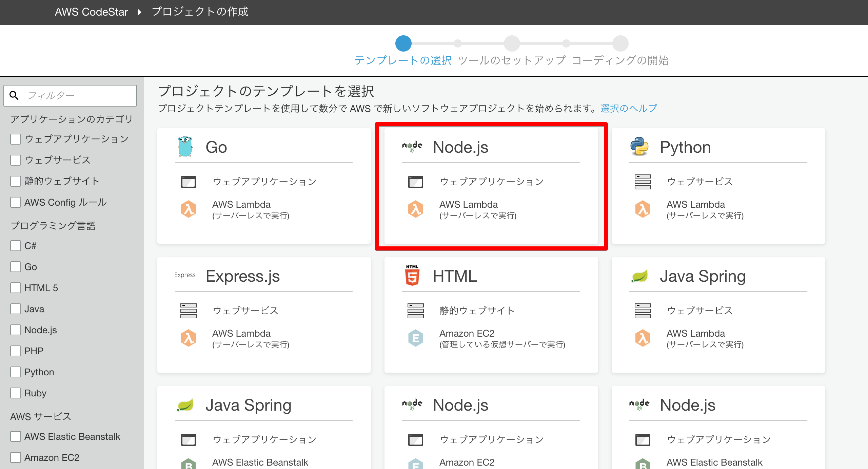Click the ツールのセットアップ step circle
The image size is (868, 469).
click(512, 43)
